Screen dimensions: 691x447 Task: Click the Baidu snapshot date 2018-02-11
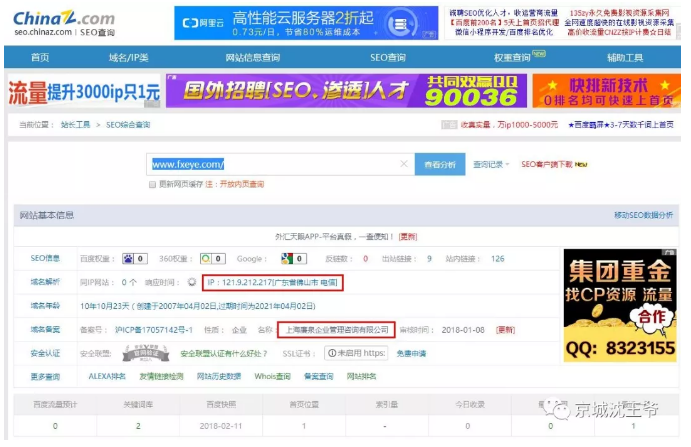point(220,426)
